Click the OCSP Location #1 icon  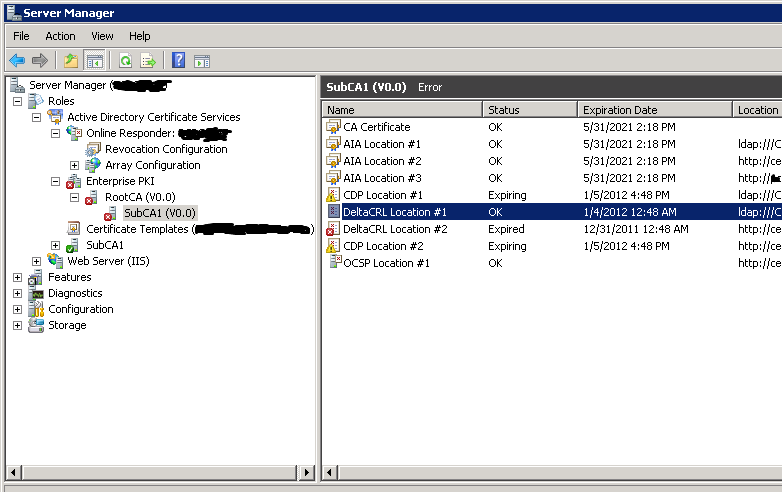tap(335, 262)
